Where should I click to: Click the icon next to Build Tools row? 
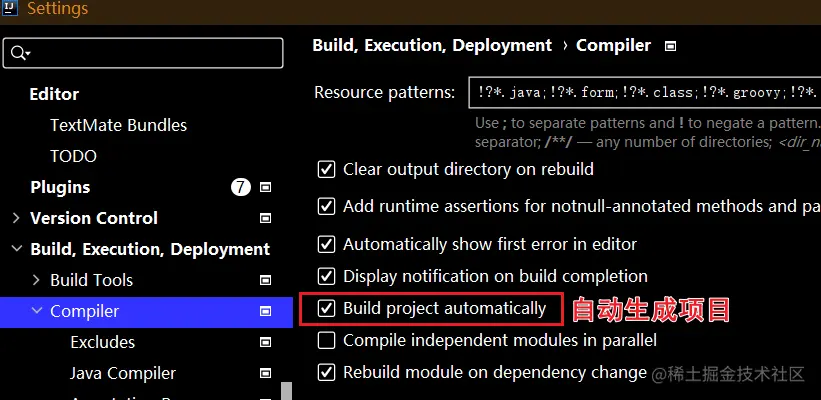click(x=266, y=280)
